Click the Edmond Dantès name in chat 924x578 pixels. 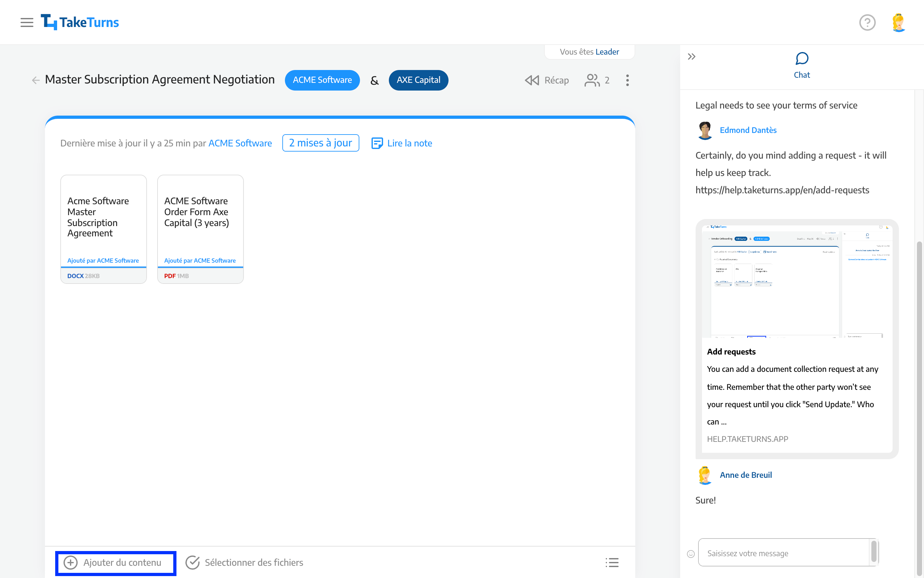tap(748, 130)
